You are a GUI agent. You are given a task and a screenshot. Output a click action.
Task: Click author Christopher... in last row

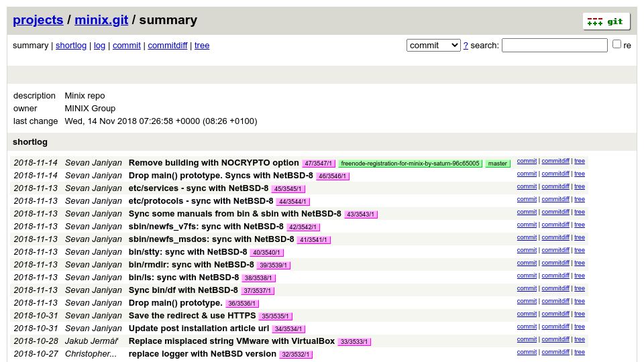(91, 354)
